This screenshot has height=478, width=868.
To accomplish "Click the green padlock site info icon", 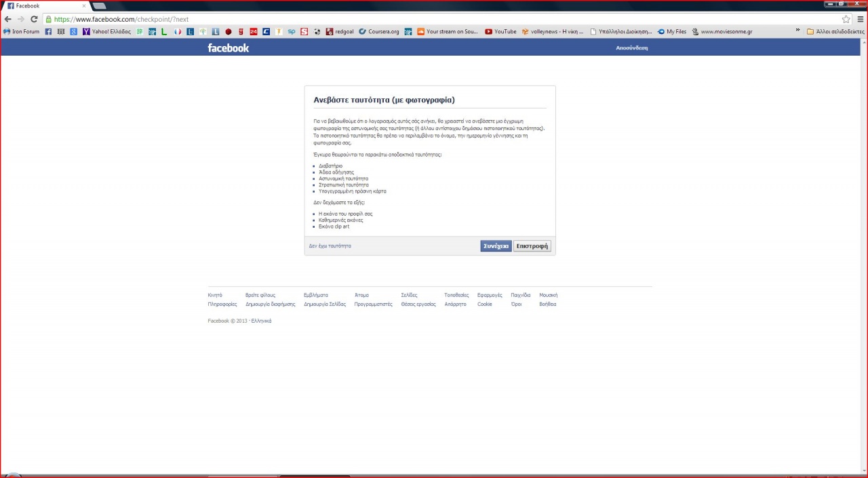I will [x=48, y=19].
